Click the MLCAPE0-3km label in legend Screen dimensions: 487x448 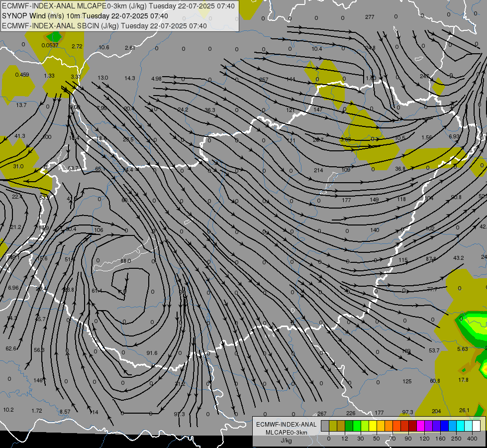pos(287,433)
